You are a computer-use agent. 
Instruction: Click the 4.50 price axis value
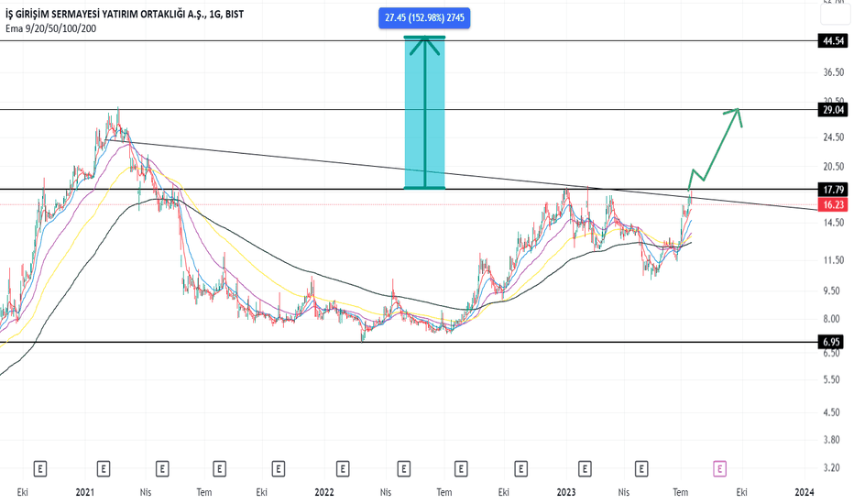click(x=832, y=412)
